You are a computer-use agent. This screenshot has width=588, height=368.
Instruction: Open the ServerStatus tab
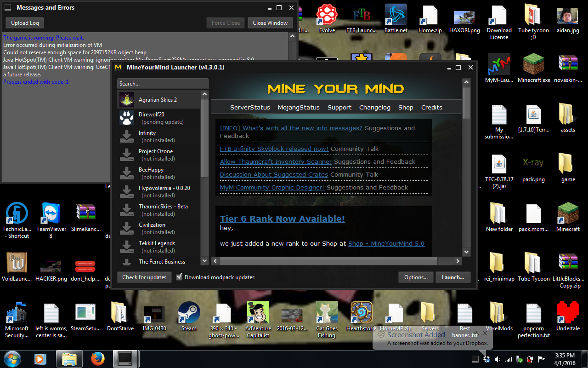tap(250, 107)
